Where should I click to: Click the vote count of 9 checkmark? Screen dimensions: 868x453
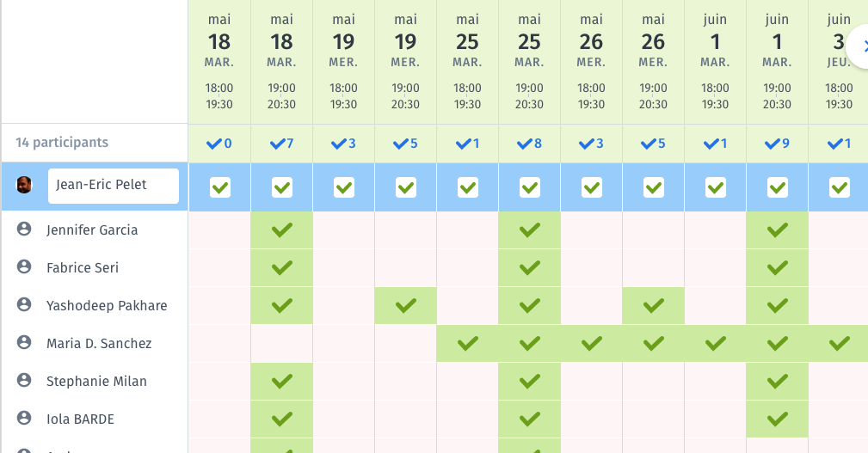click(777, 144)
